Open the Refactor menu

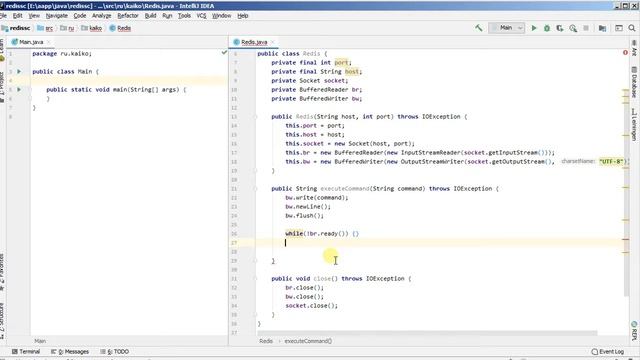coord(128,16)
